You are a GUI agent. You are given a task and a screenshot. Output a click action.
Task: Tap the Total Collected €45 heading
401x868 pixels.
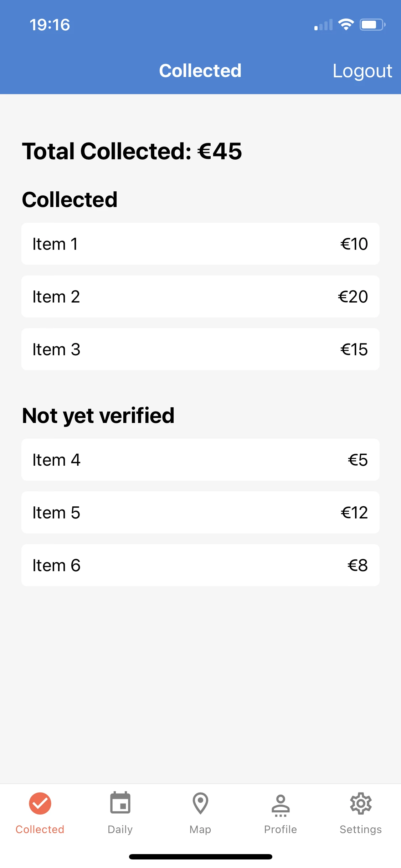(132, 151)
